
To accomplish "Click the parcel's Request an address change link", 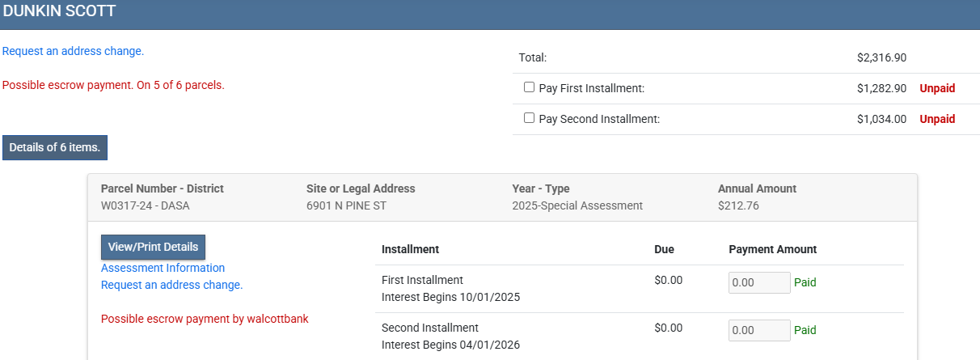I will [171, 285].
